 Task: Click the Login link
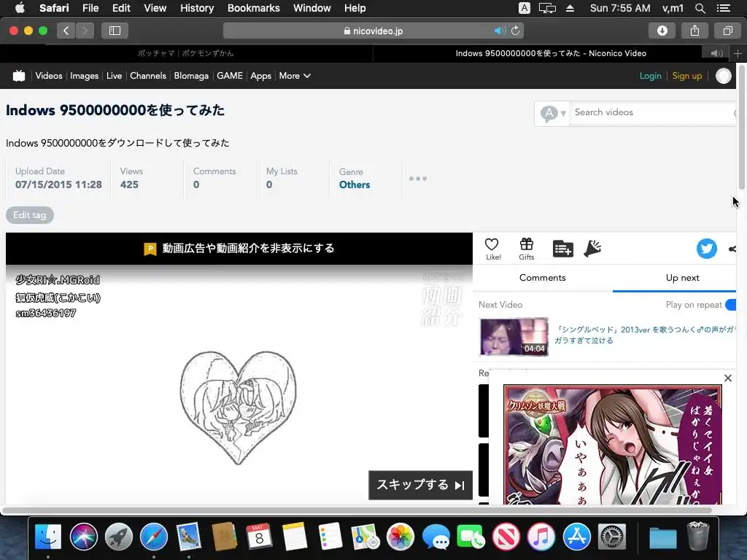pos(650,76)
